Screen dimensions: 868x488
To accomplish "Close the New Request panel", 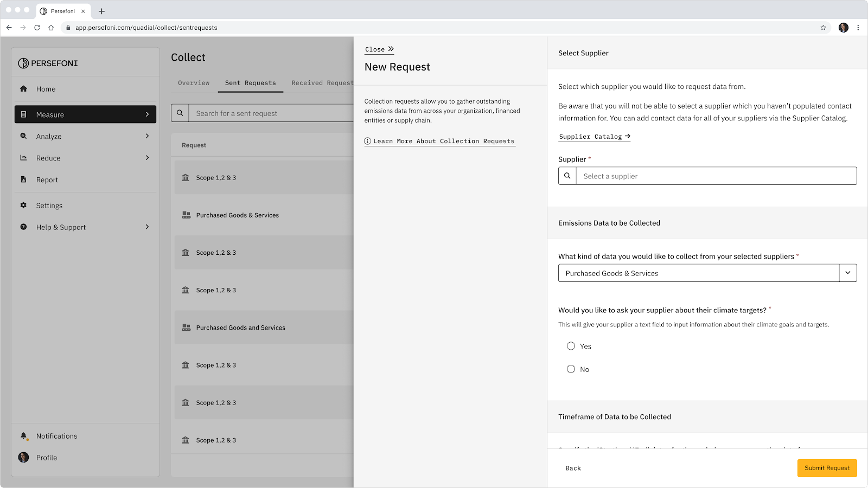I will pos(379,49).
